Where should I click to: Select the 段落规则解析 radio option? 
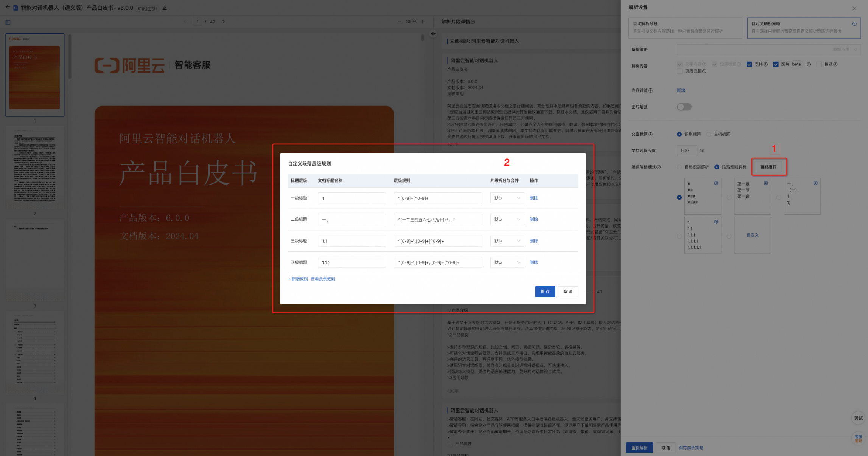717,167
